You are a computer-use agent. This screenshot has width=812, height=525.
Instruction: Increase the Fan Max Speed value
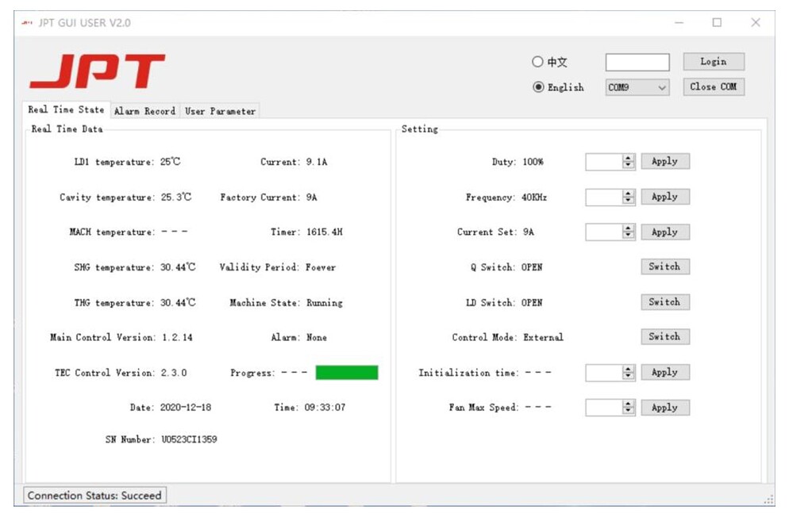pyautogui.click(x=628, y=404)
